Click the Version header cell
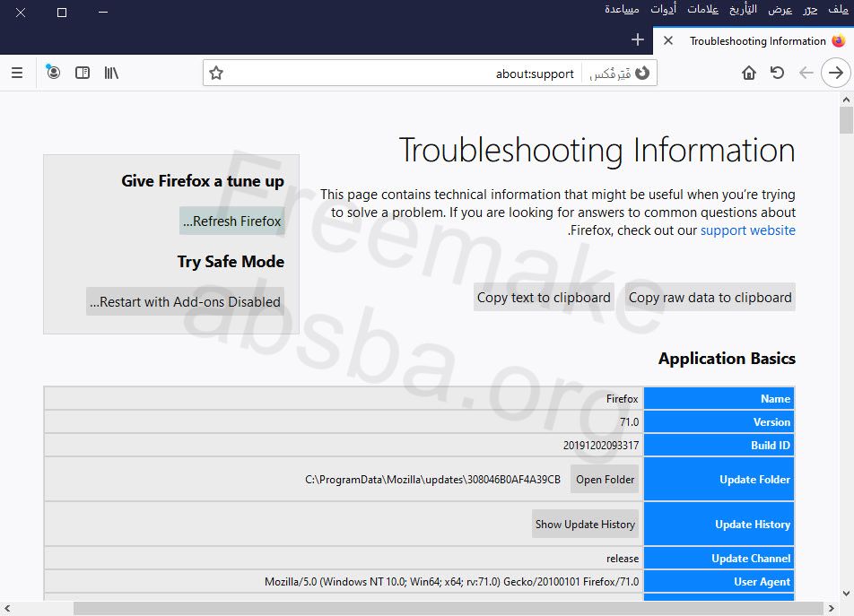Screen dimensions: 854x616 pyautogui.click(x=719, y=421)
